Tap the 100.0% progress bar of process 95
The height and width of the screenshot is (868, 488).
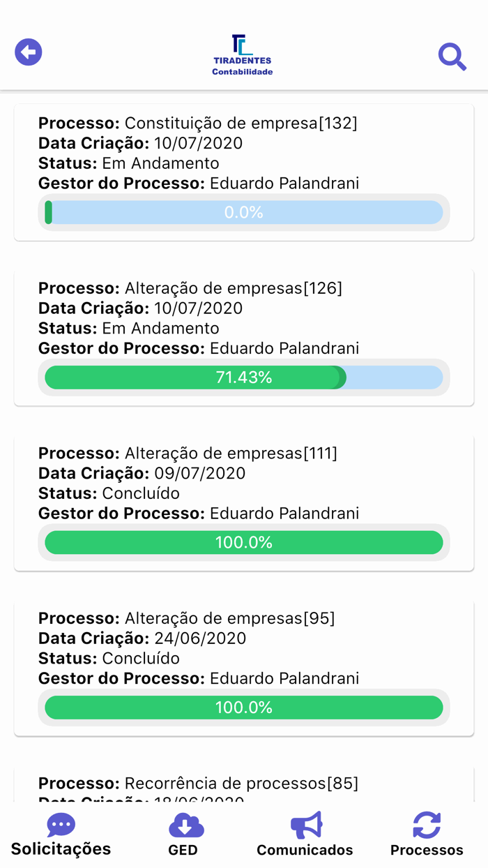[x=243, y=707]
